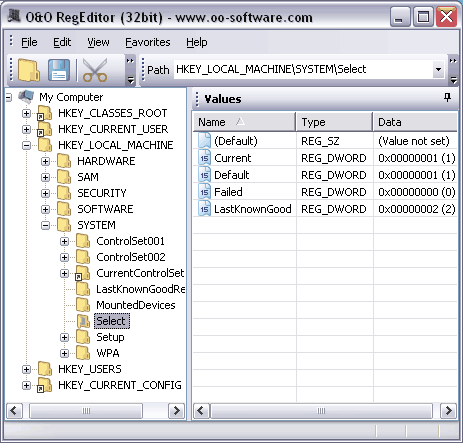Open the Edit menu
This screenshot has width=463, height=443.
tap(62, 42)
